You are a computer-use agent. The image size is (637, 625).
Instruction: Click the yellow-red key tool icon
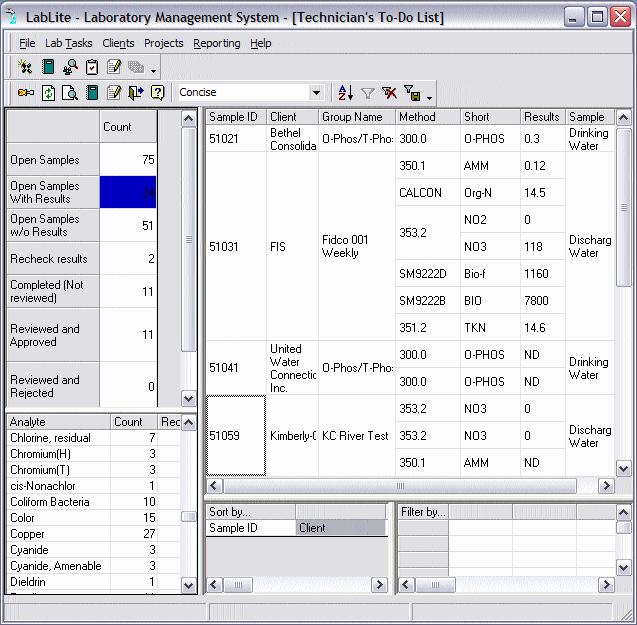click(26, 93)
